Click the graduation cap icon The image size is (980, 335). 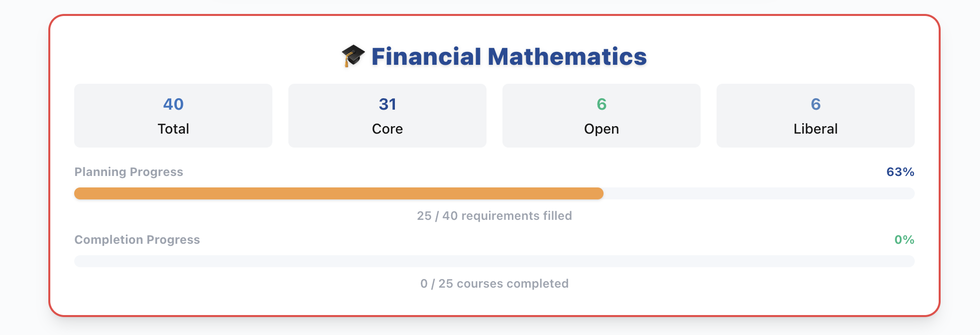pos(353,56)
